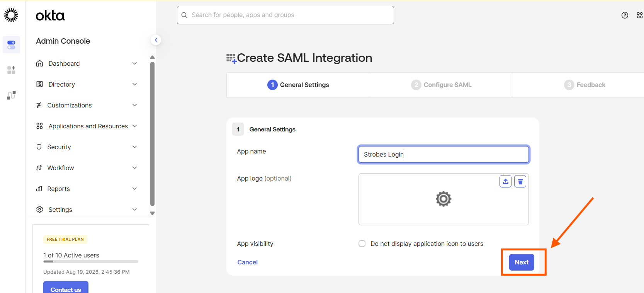Click the Customizations sliders icon

click(x=39, y=105)
